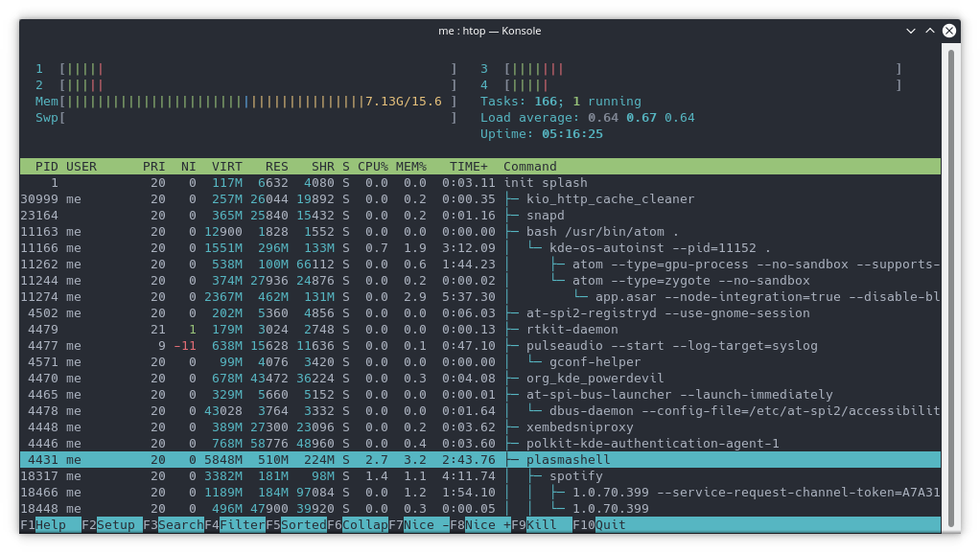
Task: Click the Tasks: 166; 1 running text
Action: pos(561,102)
